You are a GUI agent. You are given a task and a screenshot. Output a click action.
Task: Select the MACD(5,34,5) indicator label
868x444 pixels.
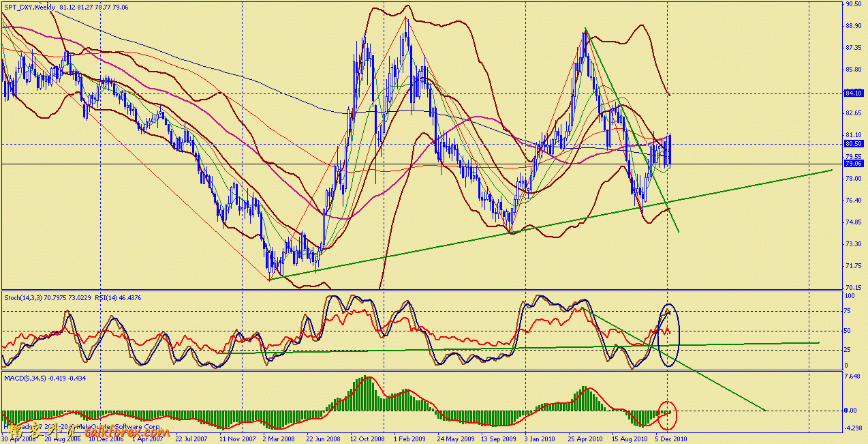(24, 377)
